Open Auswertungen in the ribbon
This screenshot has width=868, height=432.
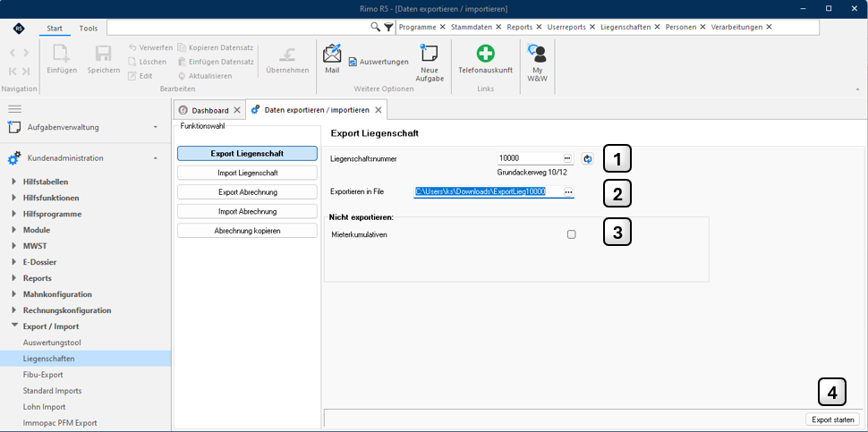[379, 62]
